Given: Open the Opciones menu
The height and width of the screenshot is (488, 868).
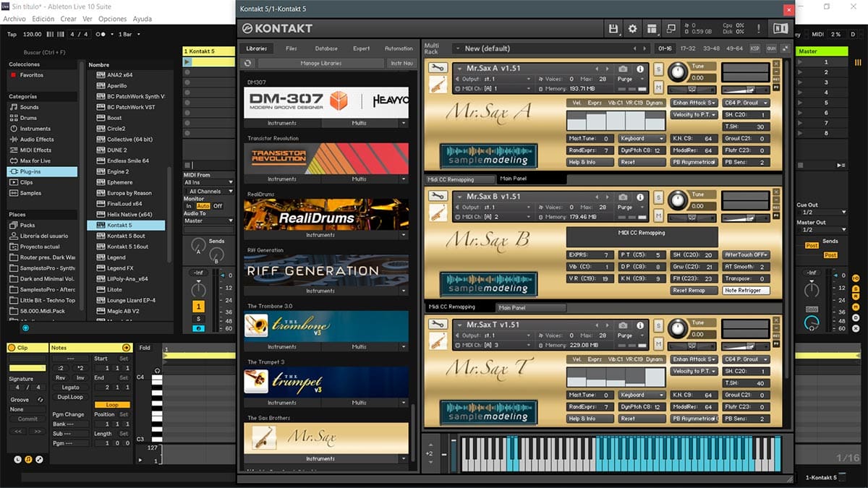Looking at the screenshot, I should 112,19.
